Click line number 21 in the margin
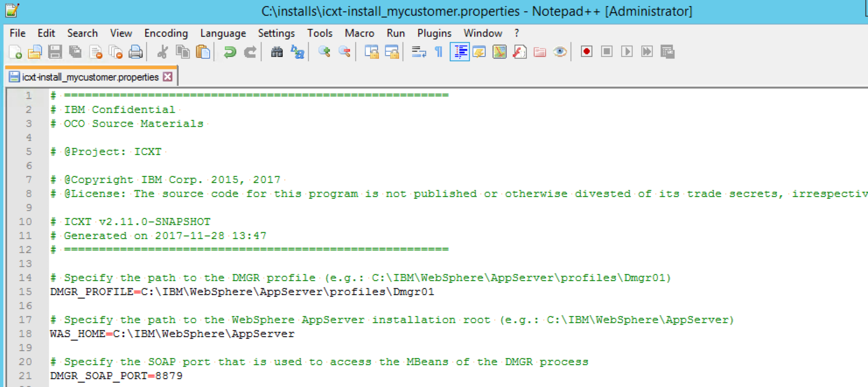 click(x=25, y=376)
